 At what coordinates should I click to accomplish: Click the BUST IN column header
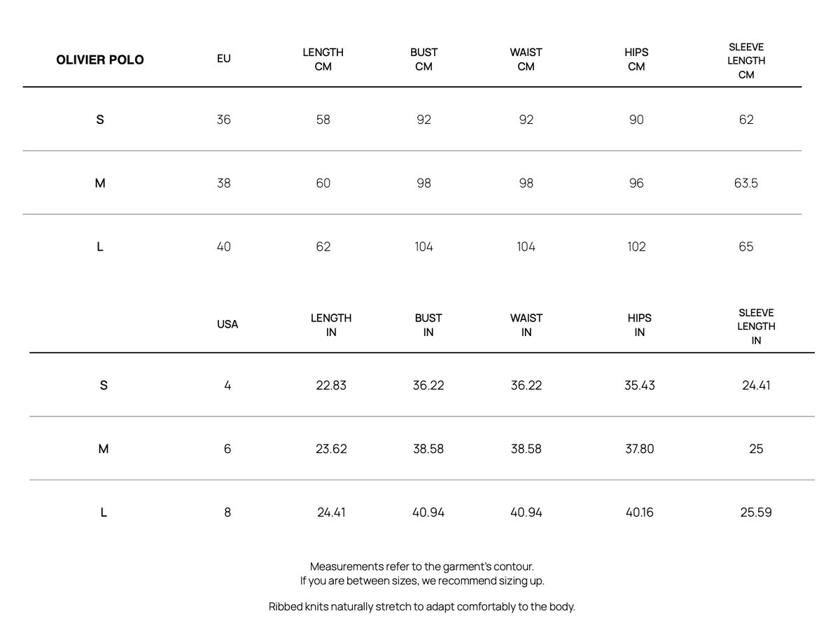click(x=428, y=326)
